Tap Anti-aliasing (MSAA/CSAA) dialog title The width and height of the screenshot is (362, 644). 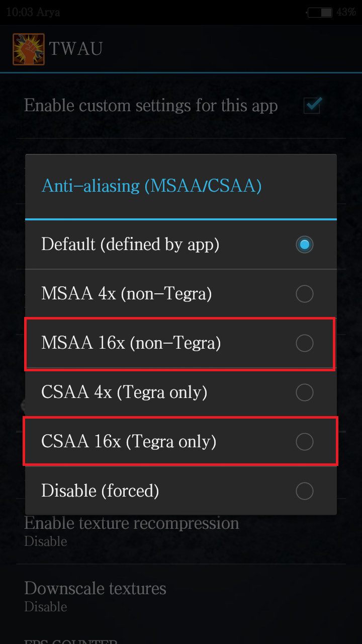151,186
